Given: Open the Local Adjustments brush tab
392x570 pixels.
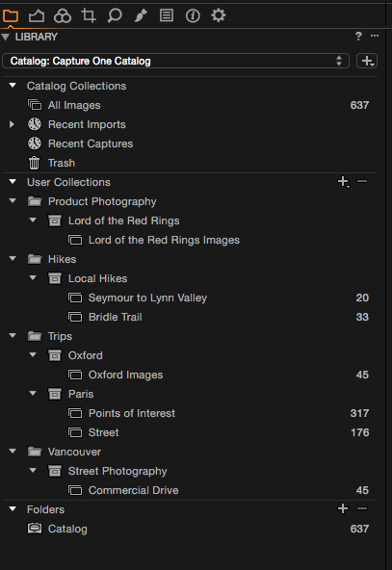Looking at the screenshot, I should pyautogui.click(x=141, y=15).
